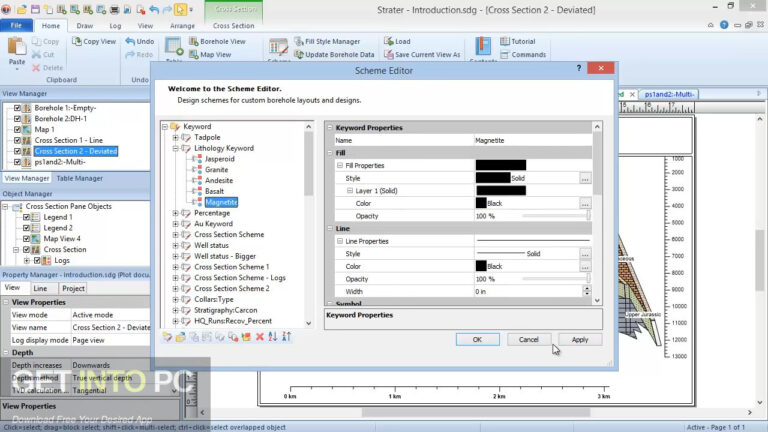Screen dimensions: 768x432
Task: Sort scheme items ascending A to Z
Action: point(273,336)
